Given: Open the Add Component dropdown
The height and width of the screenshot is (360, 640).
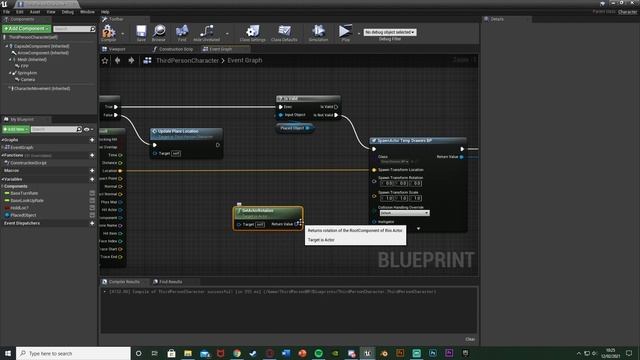Looking at the screenshot, I should (x=27, y=29).
